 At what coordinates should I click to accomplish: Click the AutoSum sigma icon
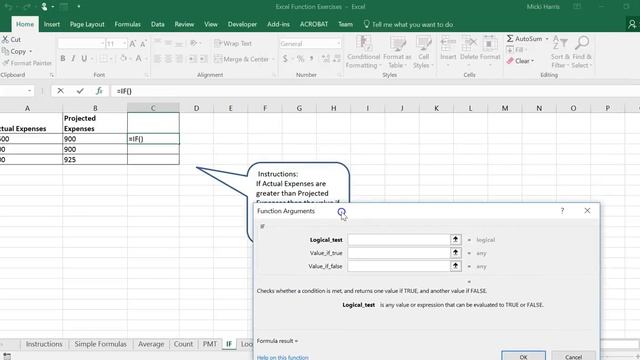coord(510,39)
